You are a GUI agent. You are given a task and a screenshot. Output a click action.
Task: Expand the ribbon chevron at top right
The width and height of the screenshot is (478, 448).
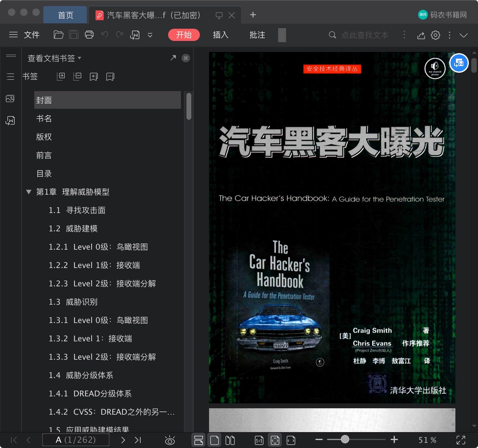pyautogui.click(x=464, y=35)
